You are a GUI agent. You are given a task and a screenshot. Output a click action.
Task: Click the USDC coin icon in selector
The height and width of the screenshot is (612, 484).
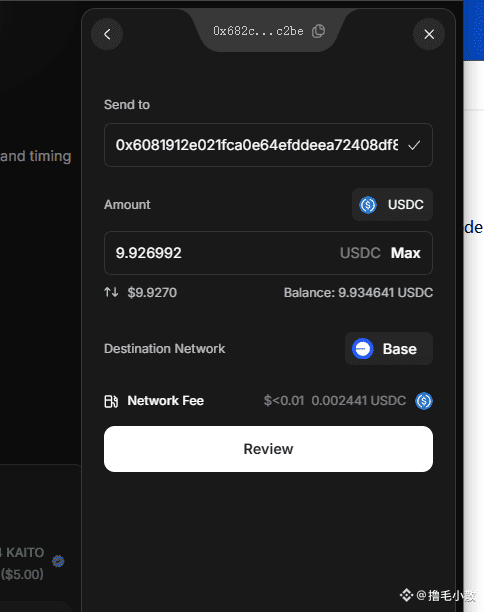point(368,205)
